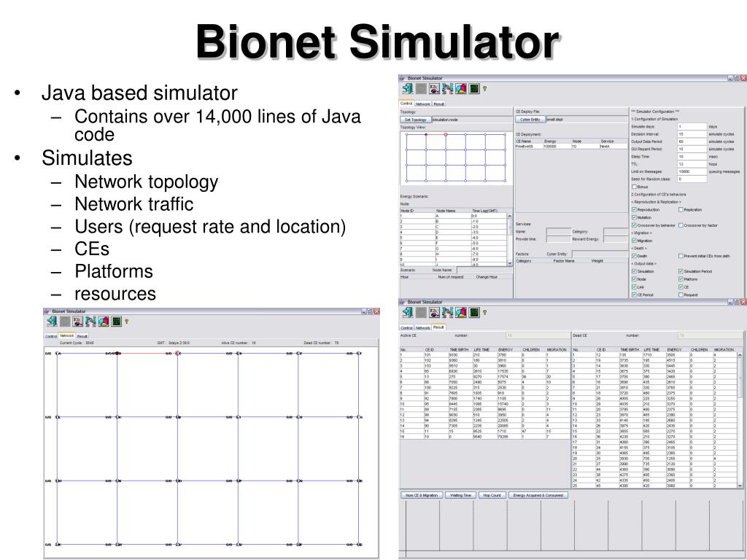Enable the Request output checkbox
747x560 pixels.
[681, 295]
